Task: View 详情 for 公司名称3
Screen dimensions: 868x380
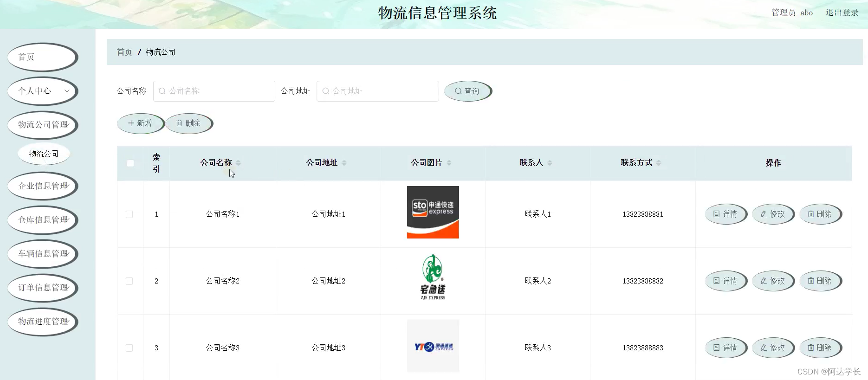Action: point(726,348)
